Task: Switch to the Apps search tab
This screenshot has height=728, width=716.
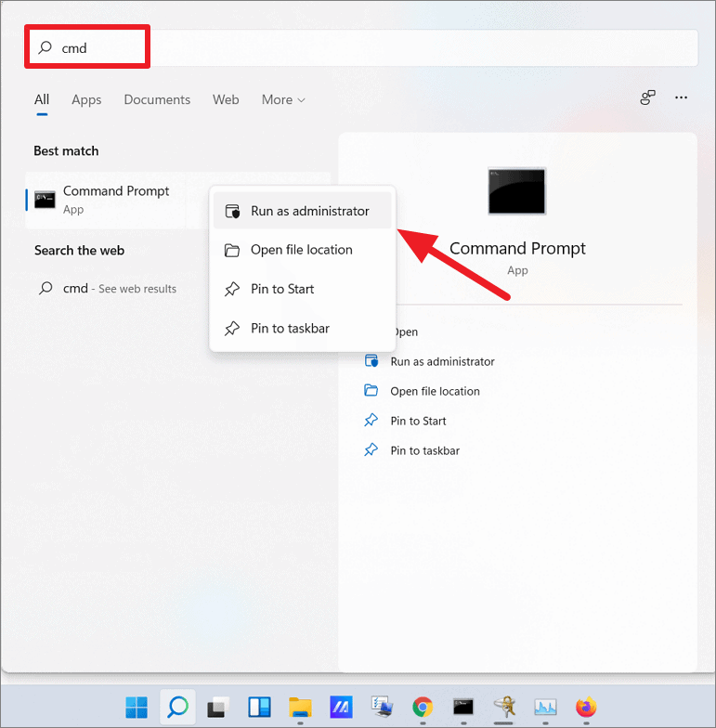Action: point(86,99)
